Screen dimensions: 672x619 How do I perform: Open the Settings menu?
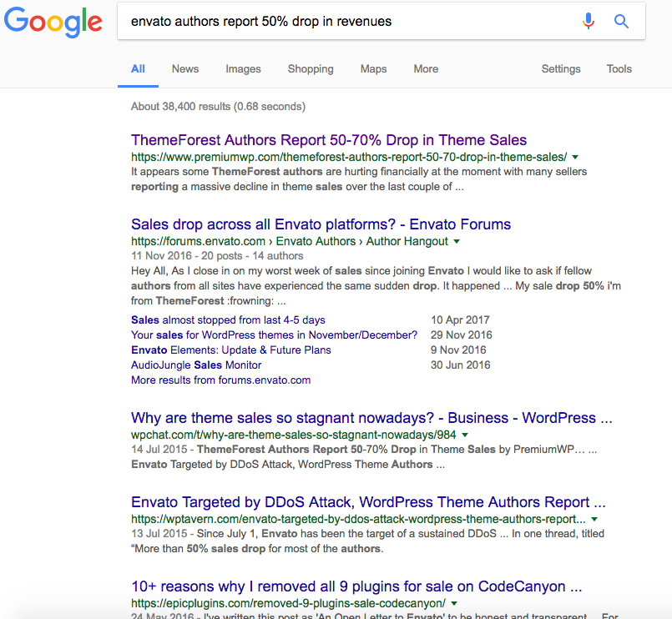(561, 69)
